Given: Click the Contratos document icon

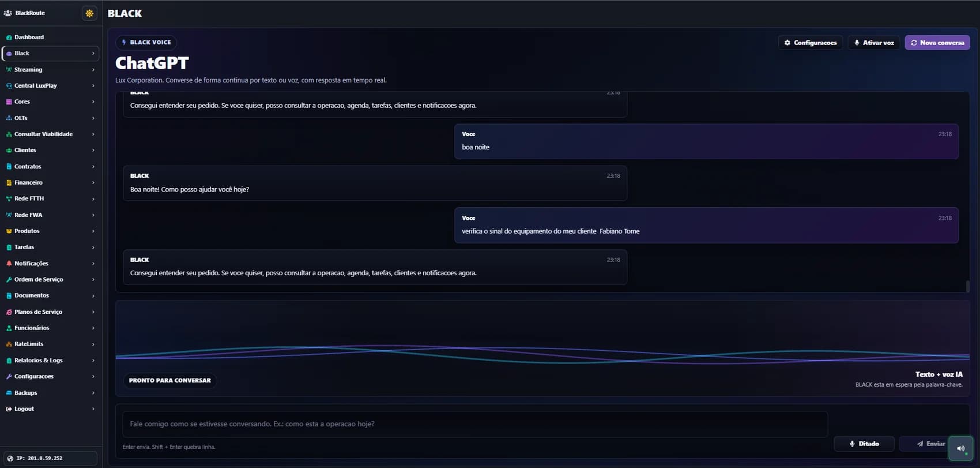Looking at the screenshot, I should 9,167.
